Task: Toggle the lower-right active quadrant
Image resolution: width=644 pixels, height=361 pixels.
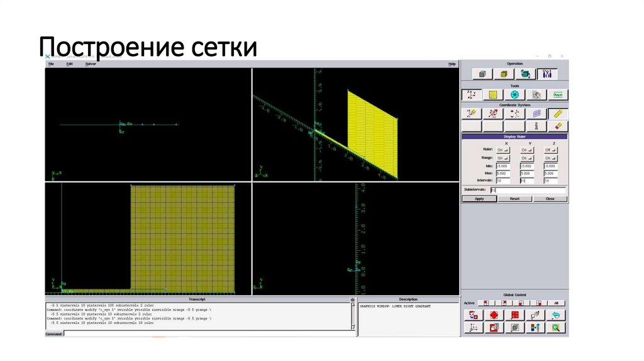Action: [x=539, y=303]
